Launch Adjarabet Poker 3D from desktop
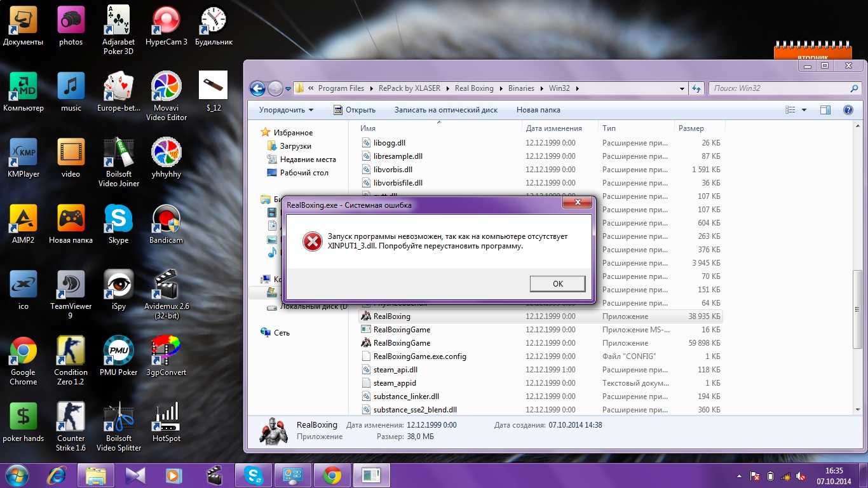Viewport: 868px width, 488px height. 118,30
